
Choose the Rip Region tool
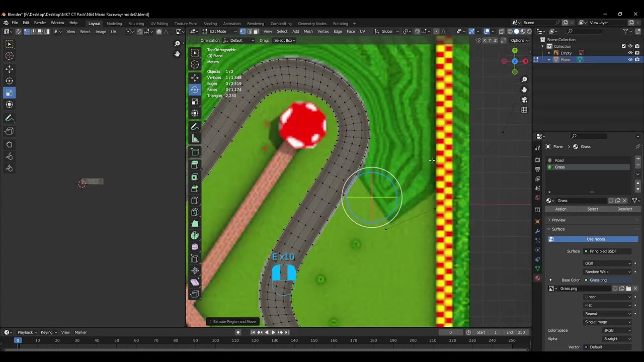coord(195,294)
